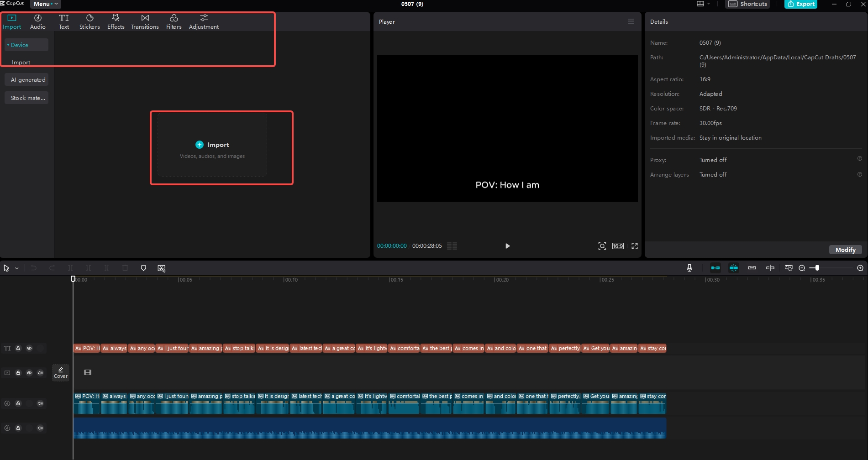Open the Player panel options menu
This screenshot has height=460, width=868.
tap(631, 21)
